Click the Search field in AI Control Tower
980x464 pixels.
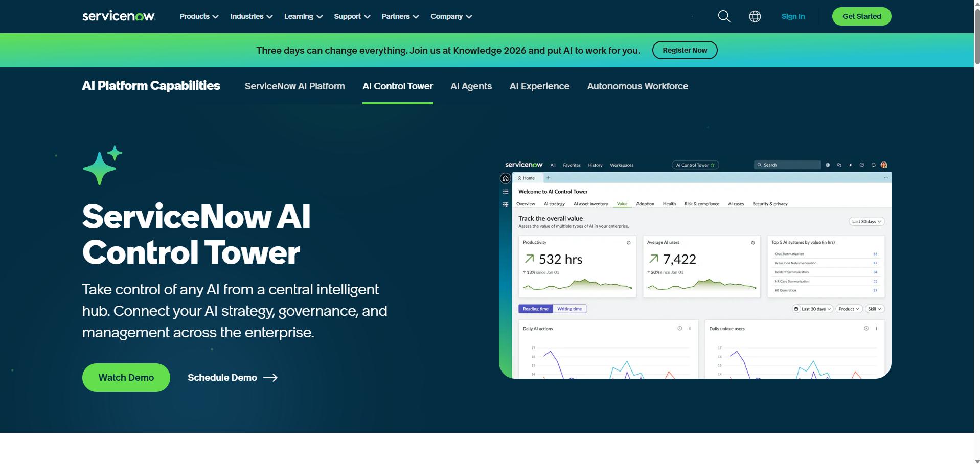pyautogui.click(x=787, y=165)
